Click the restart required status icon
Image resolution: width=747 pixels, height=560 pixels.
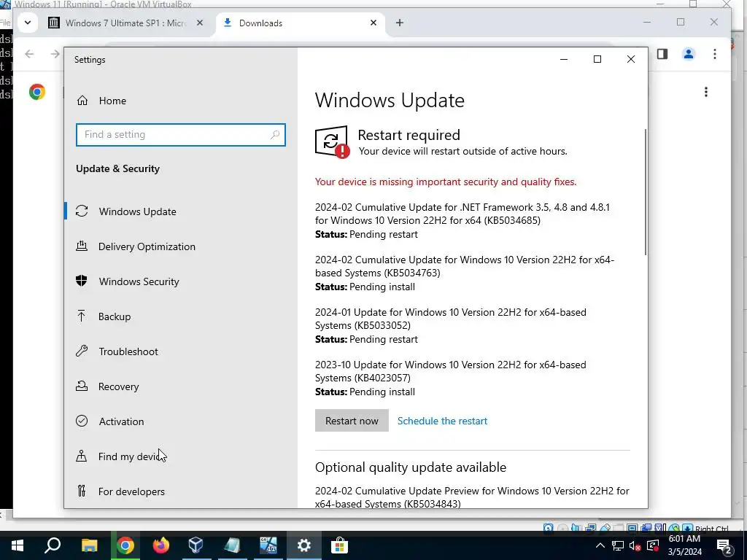332,142
